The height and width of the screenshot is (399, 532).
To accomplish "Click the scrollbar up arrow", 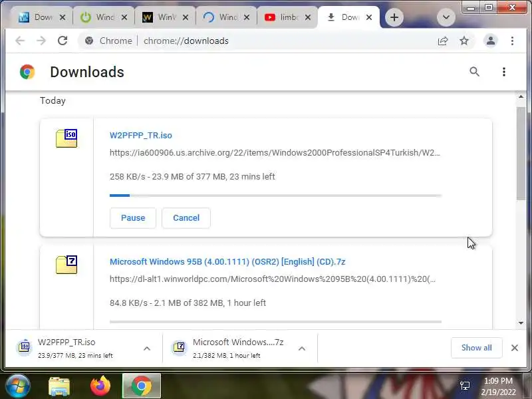I will point(521,96).
